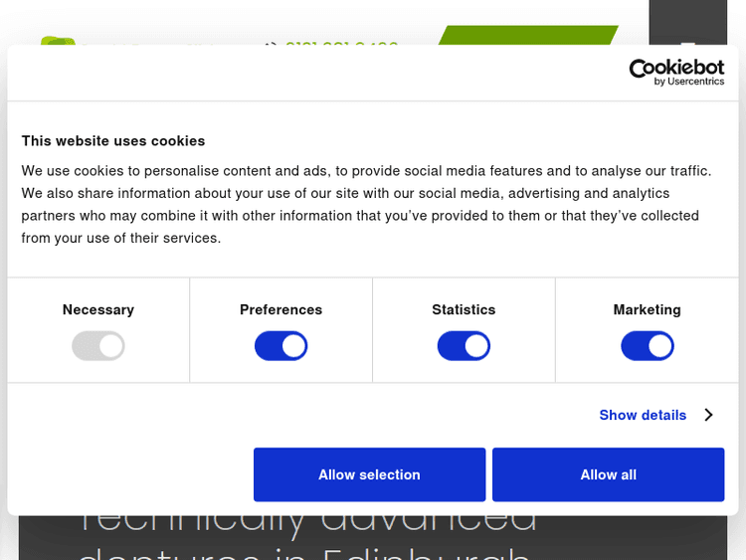Toggle the Necessary cookies switch
This screenshot has height=560, width=746.
[98, 346]
